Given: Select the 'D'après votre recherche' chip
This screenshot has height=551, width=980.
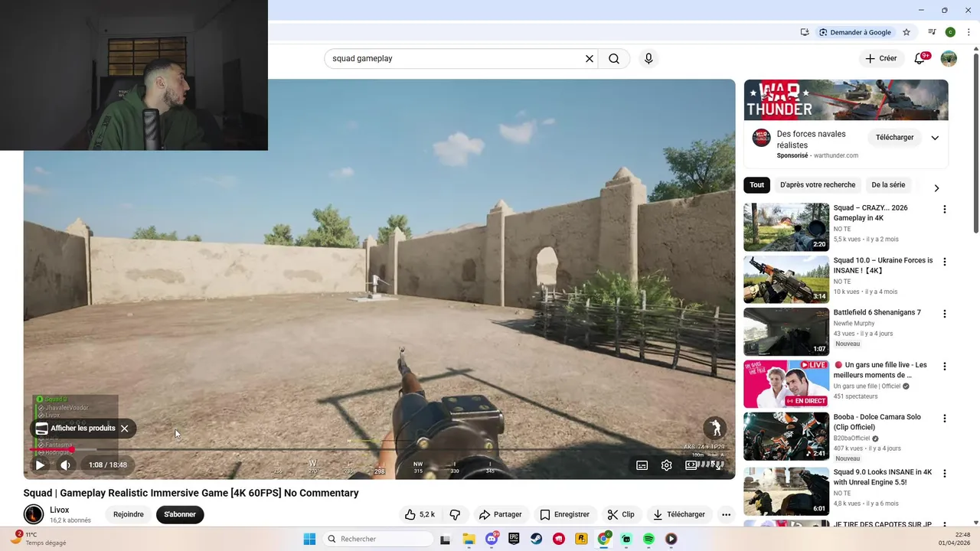Looking at the screenshot, I should coord(818,185).
